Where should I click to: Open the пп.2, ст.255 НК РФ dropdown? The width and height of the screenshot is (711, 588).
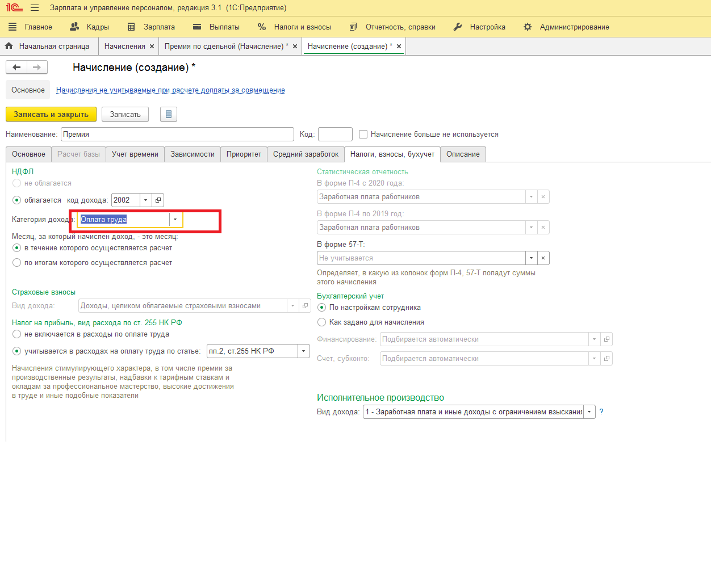click(304, 351)
